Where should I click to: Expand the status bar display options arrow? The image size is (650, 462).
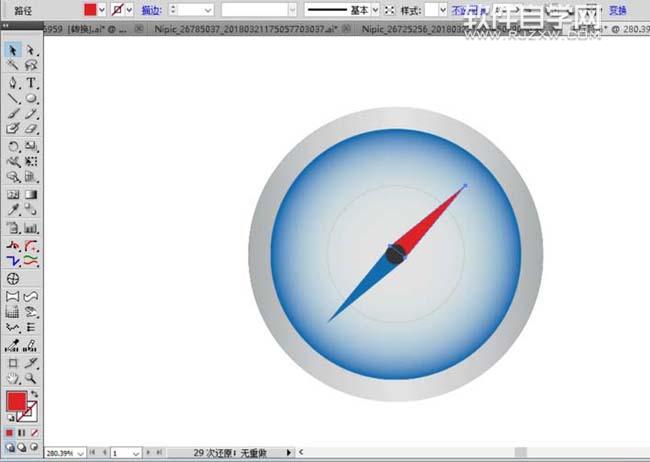pyautogui.click(x=289, y=452)
